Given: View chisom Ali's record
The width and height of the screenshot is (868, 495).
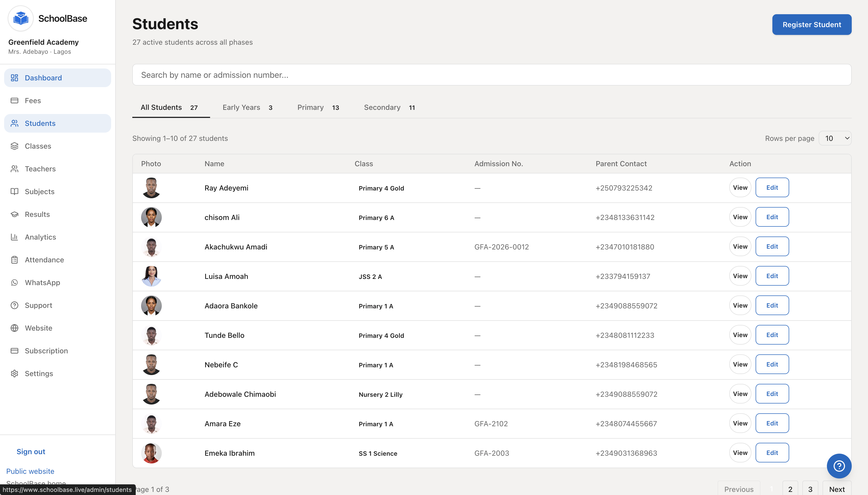Looking at the screenshot, I should click(x=740, y=217).
